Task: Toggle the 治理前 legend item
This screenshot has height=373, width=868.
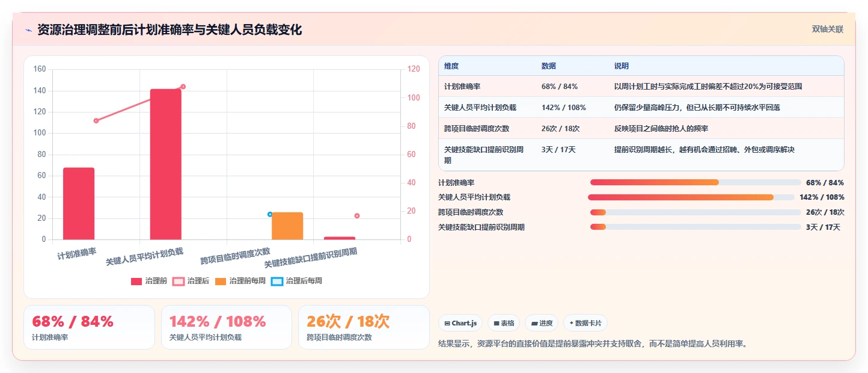Action: 149,281
